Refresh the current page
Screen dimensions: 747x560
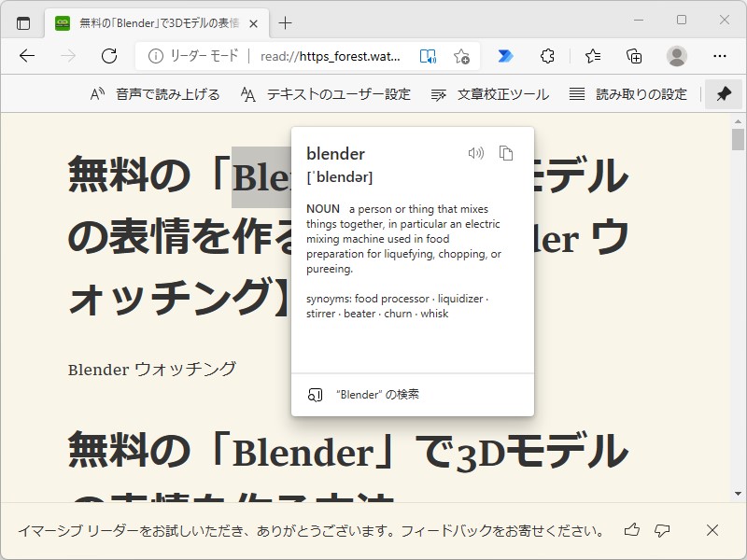[109, 56]
